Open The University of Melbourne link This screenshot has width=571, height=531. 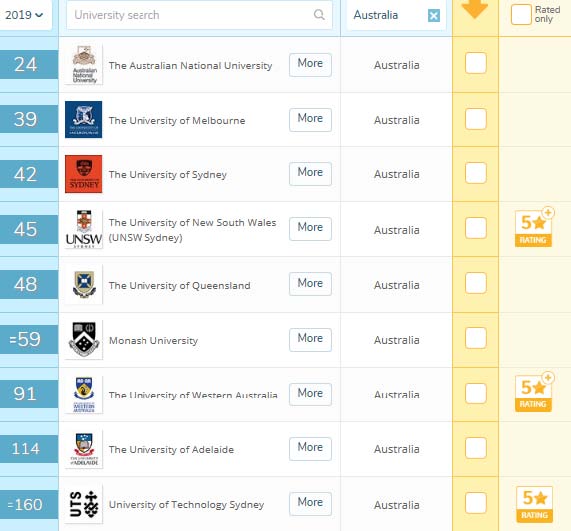[177, 121]
